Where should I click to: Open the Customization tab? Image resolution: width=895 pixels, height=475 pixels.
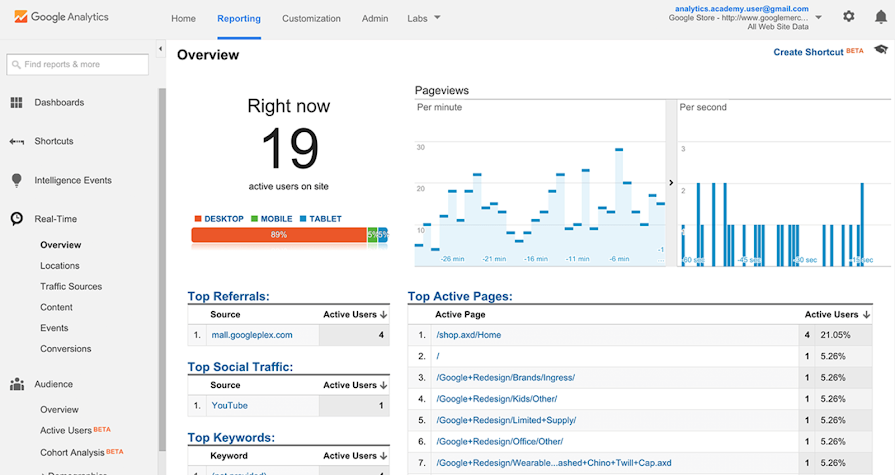(x=311, y=18)
